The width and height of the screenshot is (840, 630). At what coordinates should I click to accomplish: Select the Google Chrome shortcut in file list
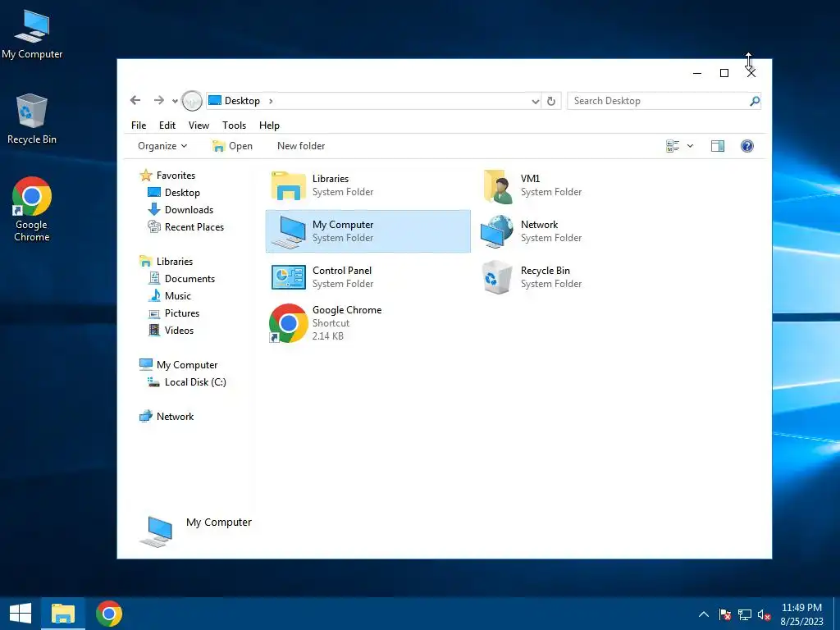(288, 323)
